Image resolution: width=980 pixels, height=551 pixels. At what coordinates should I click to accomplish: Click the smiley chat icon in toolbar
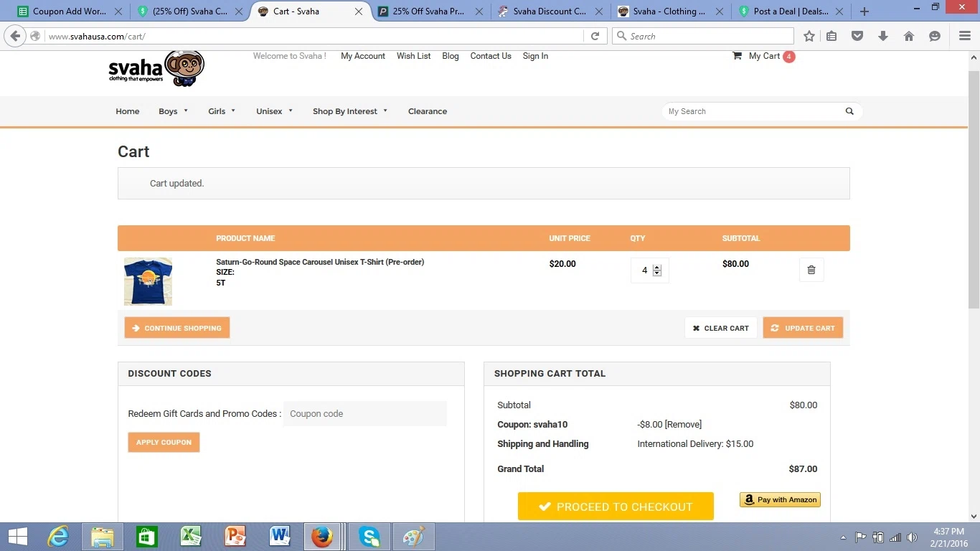point(935,36)
